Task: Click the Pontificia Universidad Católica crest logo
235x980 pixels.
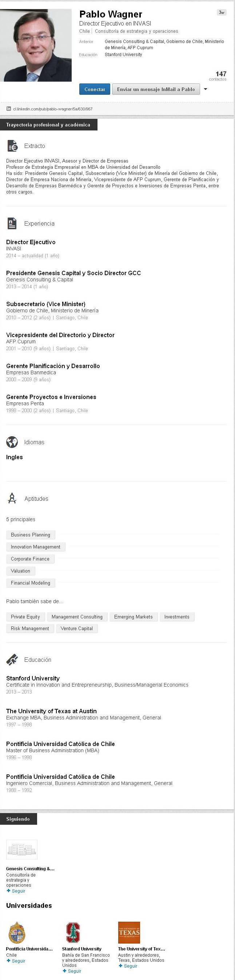Action: pyautogui.click(x=17, y=933)
